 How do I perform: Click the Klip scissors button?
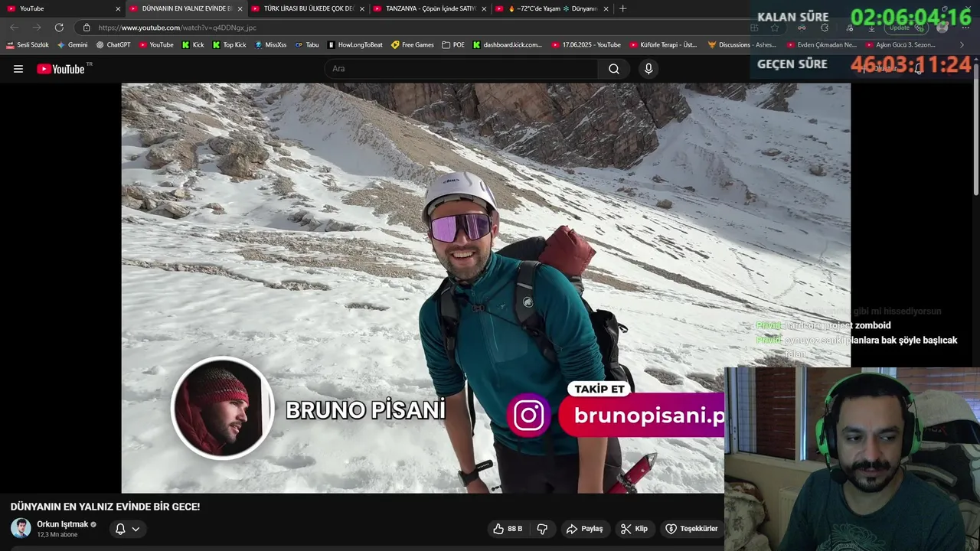[634, 529]
